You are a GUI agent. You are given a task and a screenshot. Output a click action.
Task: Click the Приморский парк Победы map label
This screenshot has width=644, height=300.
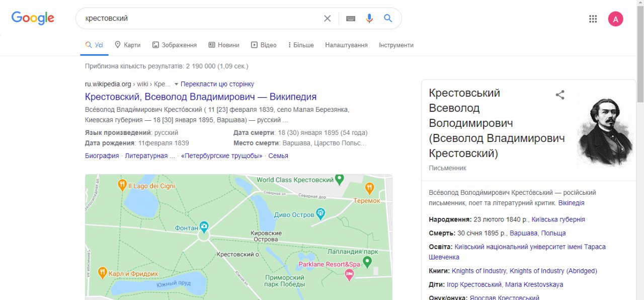(284, 281)
